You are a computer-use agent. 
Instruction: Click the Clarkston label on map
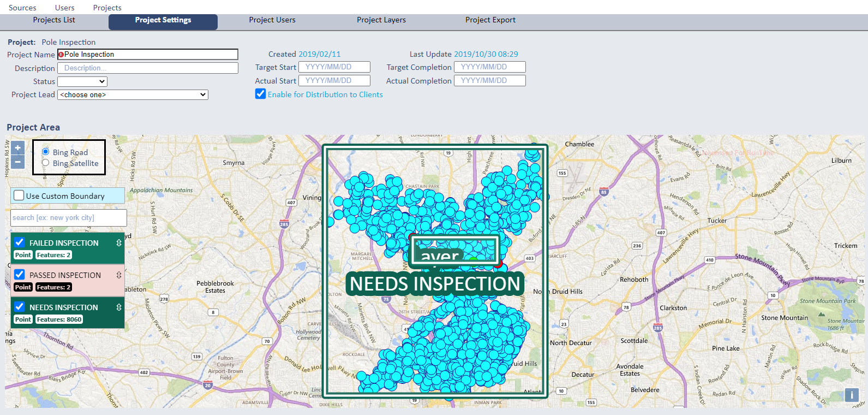[x=673, y=308]
